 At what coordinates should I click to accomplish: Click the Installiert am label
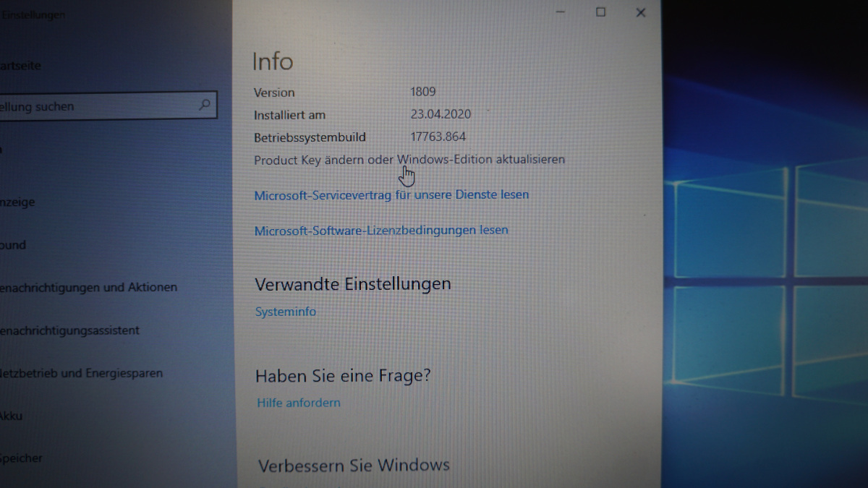(289, 115)
